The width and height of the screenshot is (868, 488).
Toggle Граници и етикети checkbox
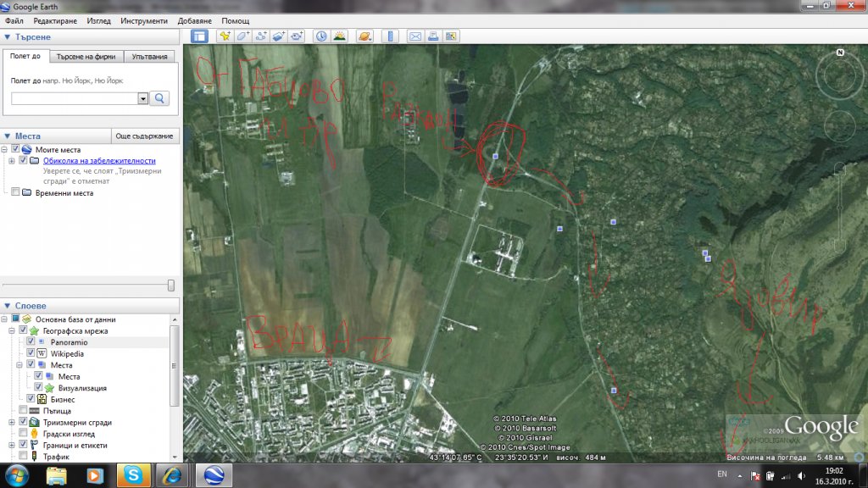click(23, 445)
